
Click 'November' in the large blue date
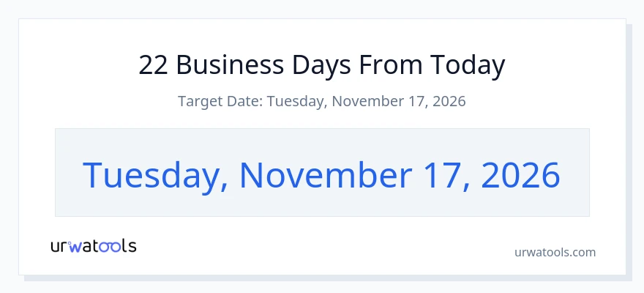[x=325, y=174]
